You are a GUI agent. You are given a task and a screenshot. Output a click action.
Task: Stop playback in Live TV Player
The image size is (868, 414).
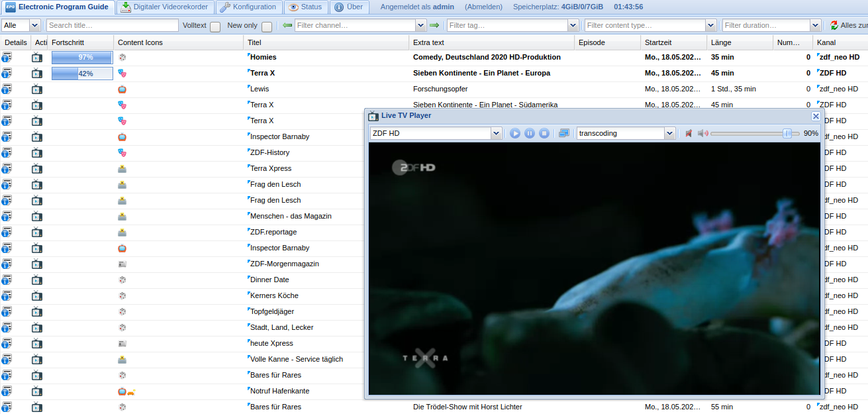pos(544,133)
